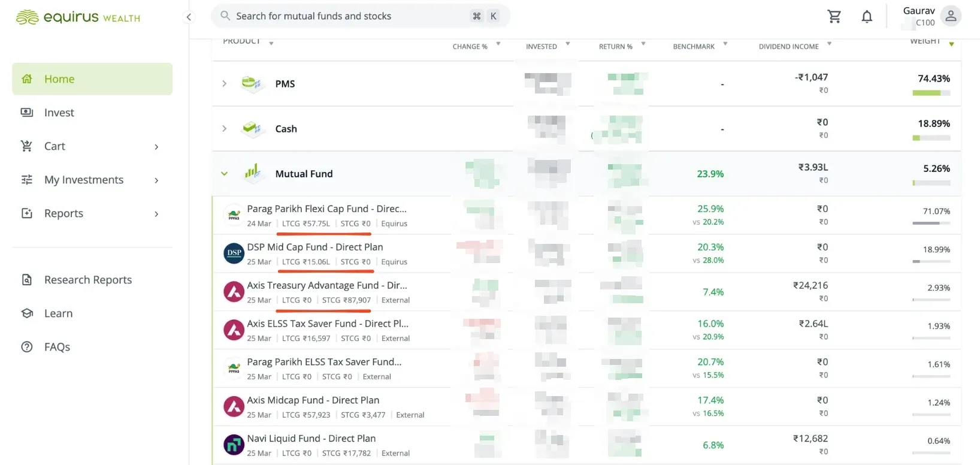Screen dimensions: 980x465
Task: Click the Cash 18.89% weight bar
Action: [x=931, y=138]
